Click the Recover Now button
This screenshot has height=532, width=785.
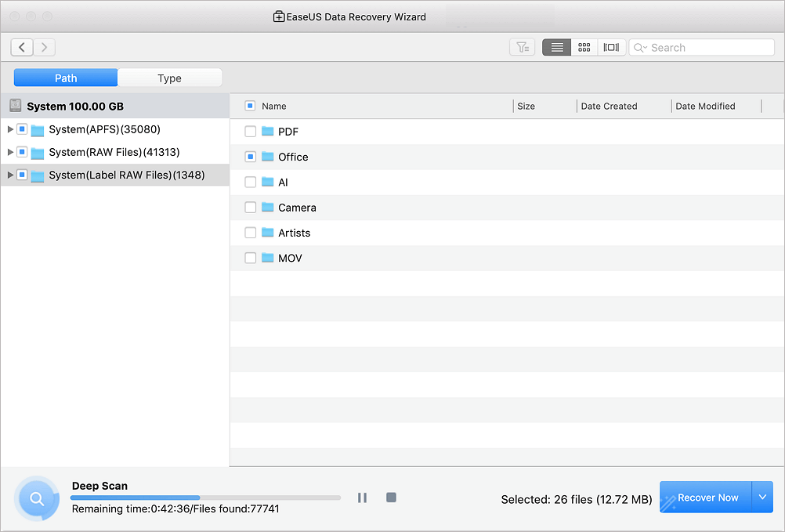(x=706, y=497)
